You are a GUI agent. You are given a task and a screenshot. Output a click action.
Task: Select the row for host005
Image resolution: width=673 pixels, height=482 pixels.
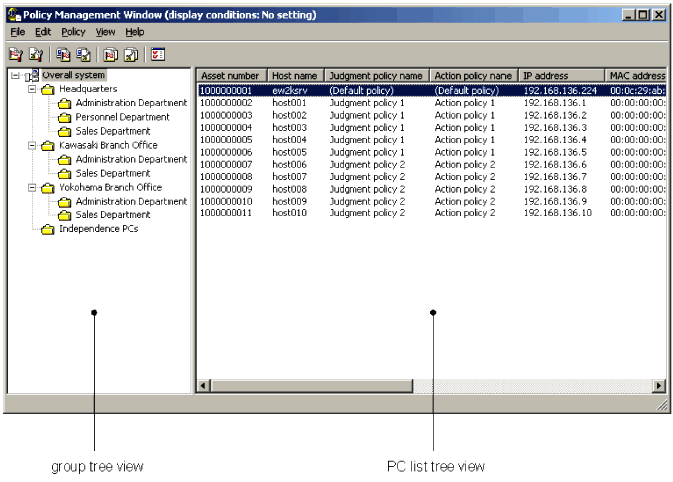(x=290, y=151)
